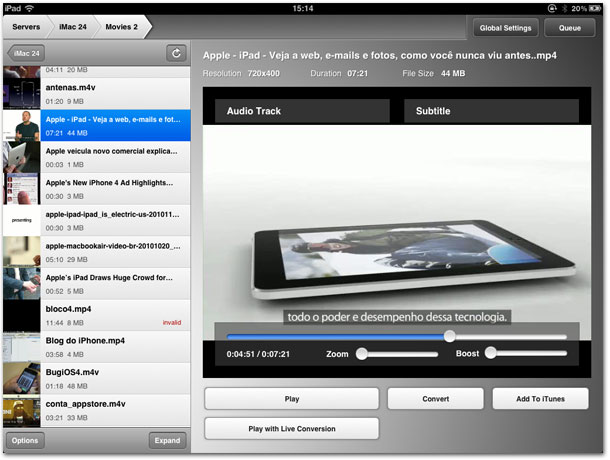Click the File Size value 44 MB
This screenshot has height=460, width=610.
point(453,73)
